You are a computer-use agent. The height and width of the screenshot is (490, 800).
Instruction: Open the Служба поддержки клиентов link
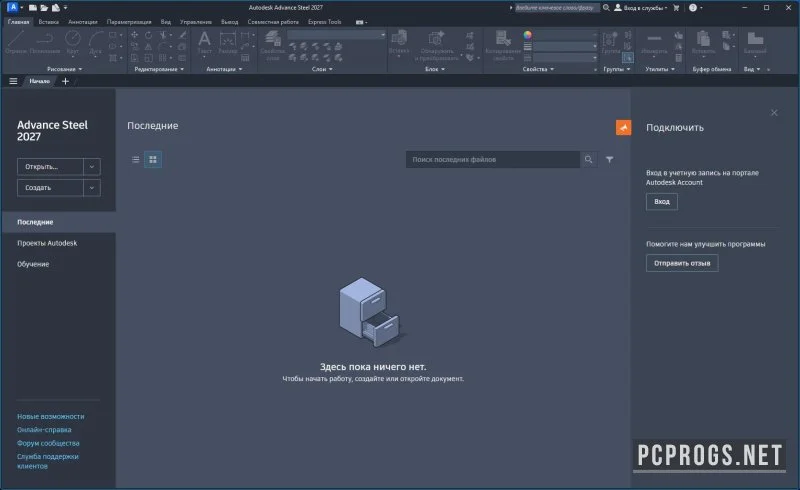coord(47,461)
